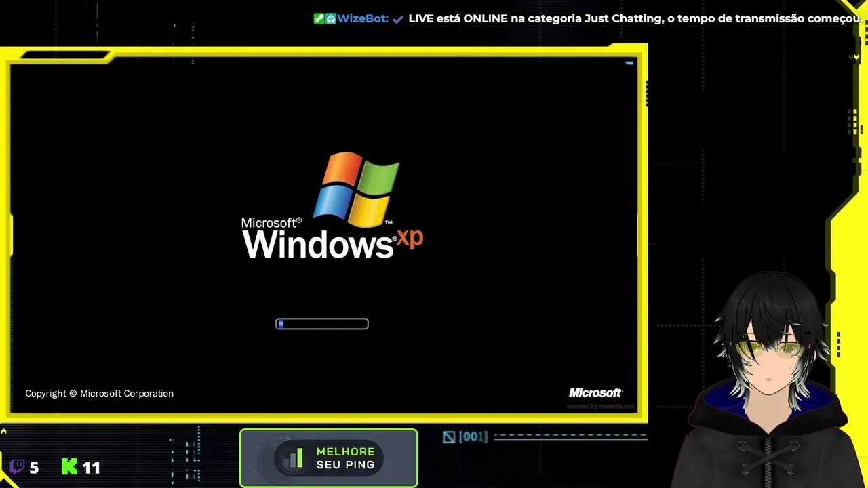
Task: Click the "LIVE está ONLINE" chat message
Action: tap(635, 18)
